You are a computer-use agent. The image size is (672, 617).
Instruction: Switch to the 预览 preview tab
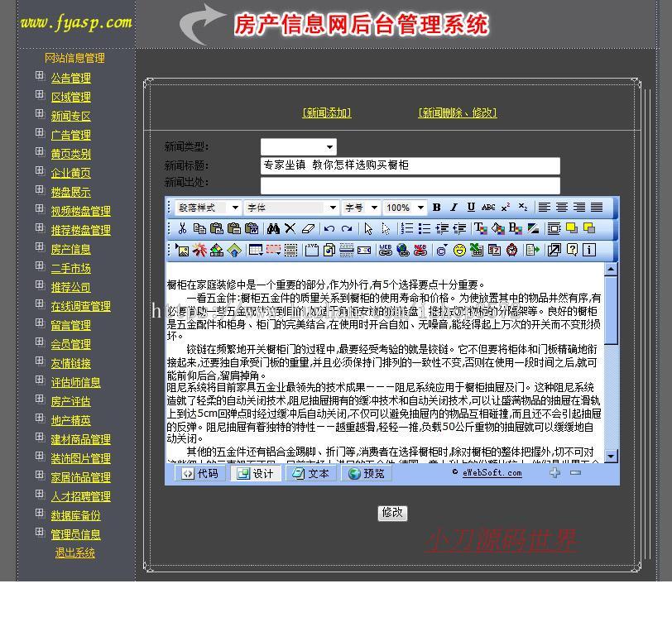coord(365,474)
